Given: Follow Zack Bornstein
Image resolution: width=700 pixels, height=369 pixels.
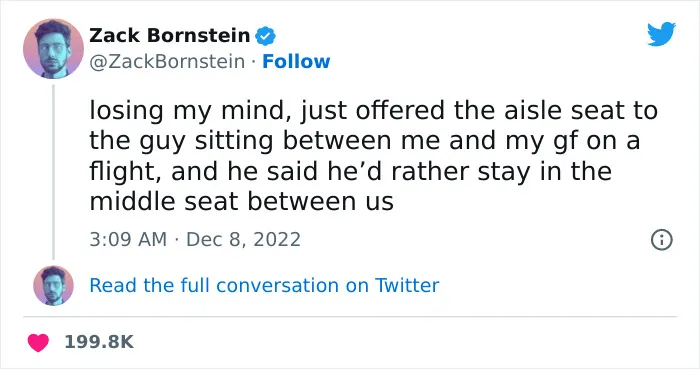Looking at the screenshot, I should click(296, 62).
